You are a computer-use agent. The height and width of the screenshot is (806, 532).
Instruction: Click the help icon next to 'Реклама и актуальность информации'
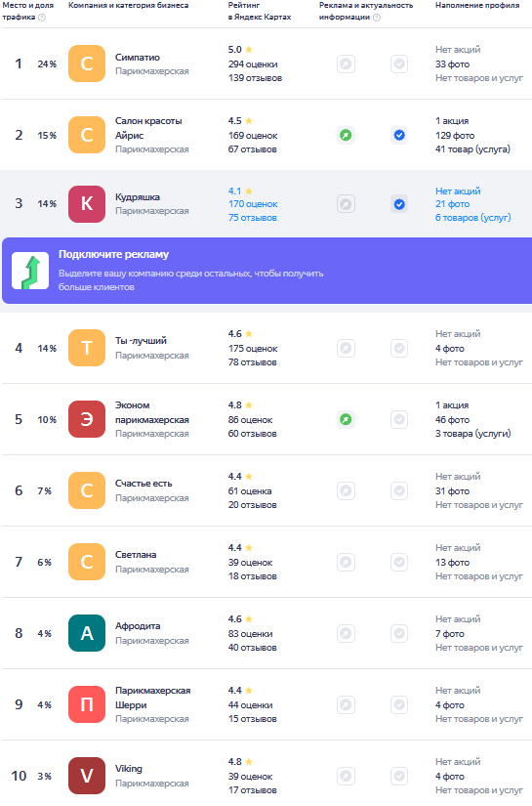pyautogui.click(x=377, y=18)
